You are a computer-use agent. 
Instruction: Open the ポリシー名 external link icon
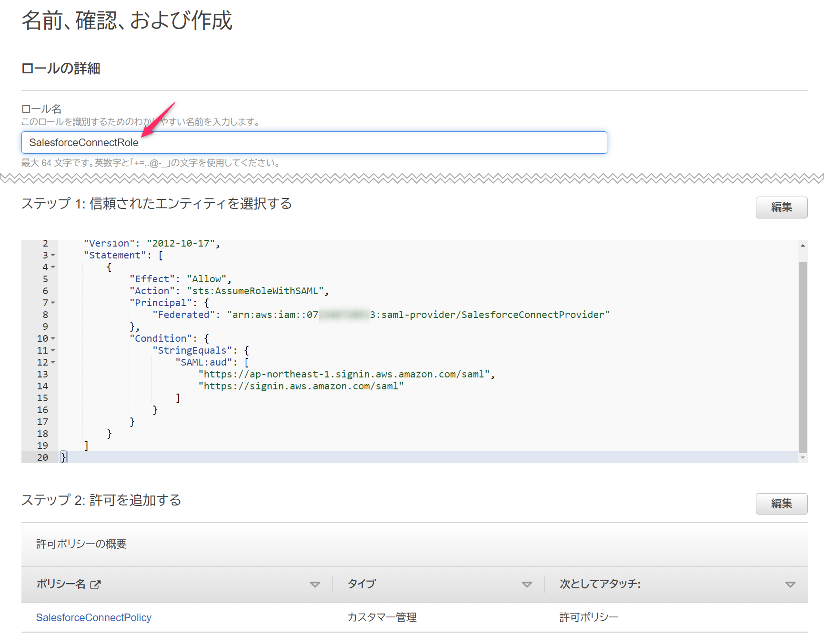[x=95, y=585]
